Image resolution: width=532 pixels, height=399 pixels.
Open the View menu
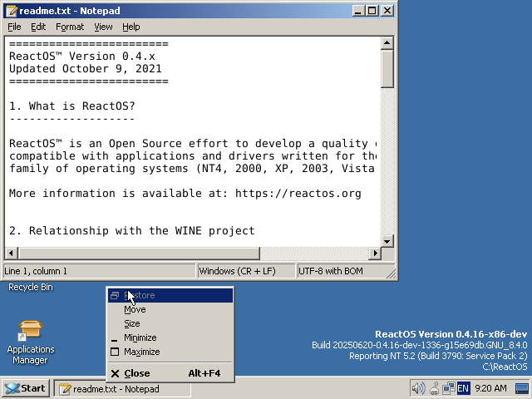(103, 27)
